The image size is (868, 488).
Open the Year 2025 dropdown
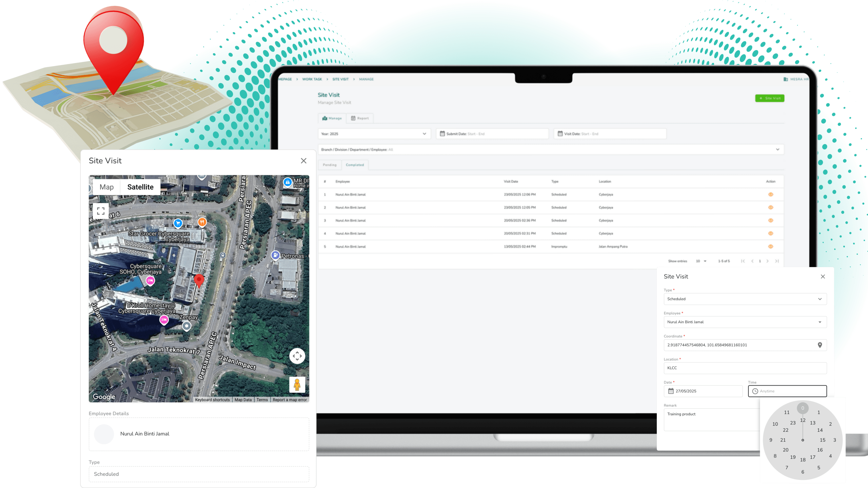(374, 134)
